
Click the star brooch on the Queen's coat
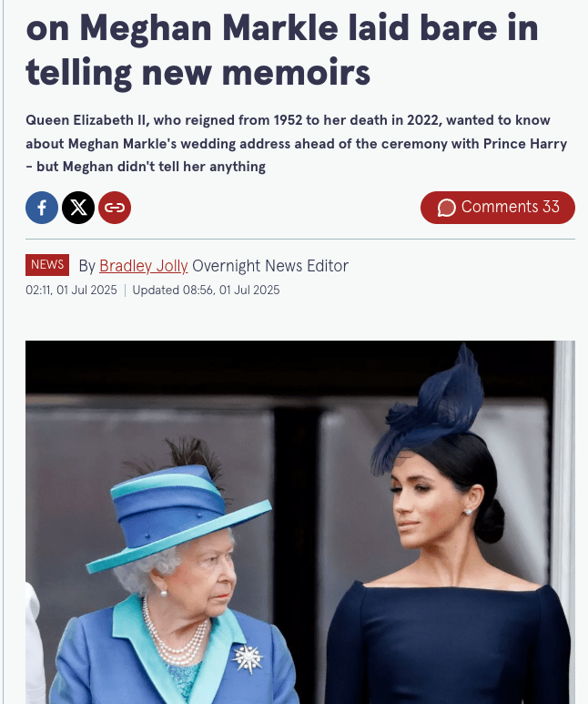[x=248, y=658]
